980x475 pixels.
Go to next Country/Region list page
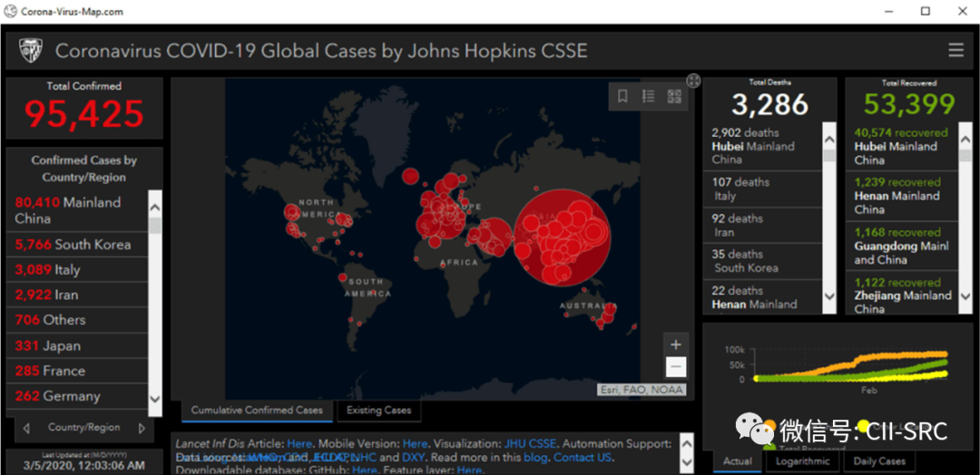pyautogui.click(x=142, y=428)
